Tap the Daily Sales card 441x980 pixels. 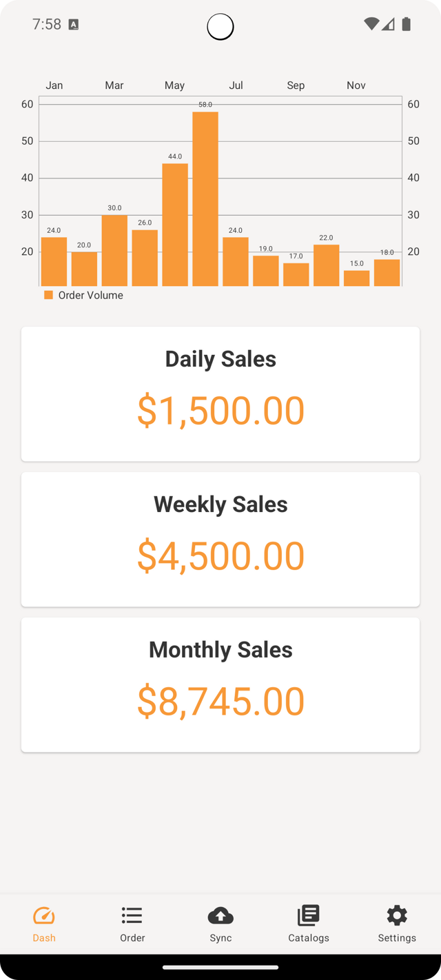coord(220,394)
